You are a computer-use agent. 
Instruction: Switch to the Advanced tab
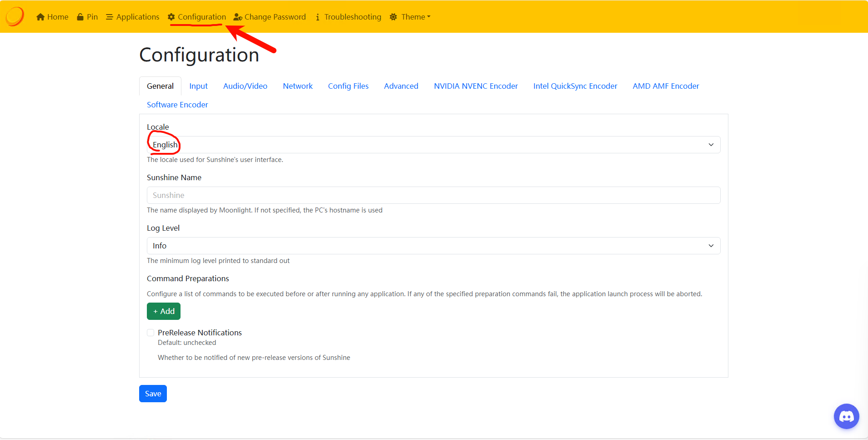[401, 86]
